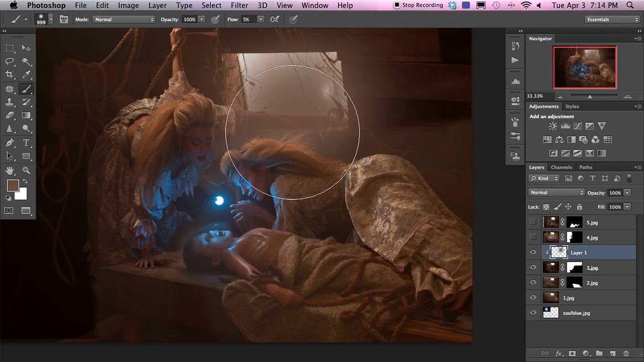Hide the soulblue.jpg layer
644x362 pixels.
tap(533, 313)
